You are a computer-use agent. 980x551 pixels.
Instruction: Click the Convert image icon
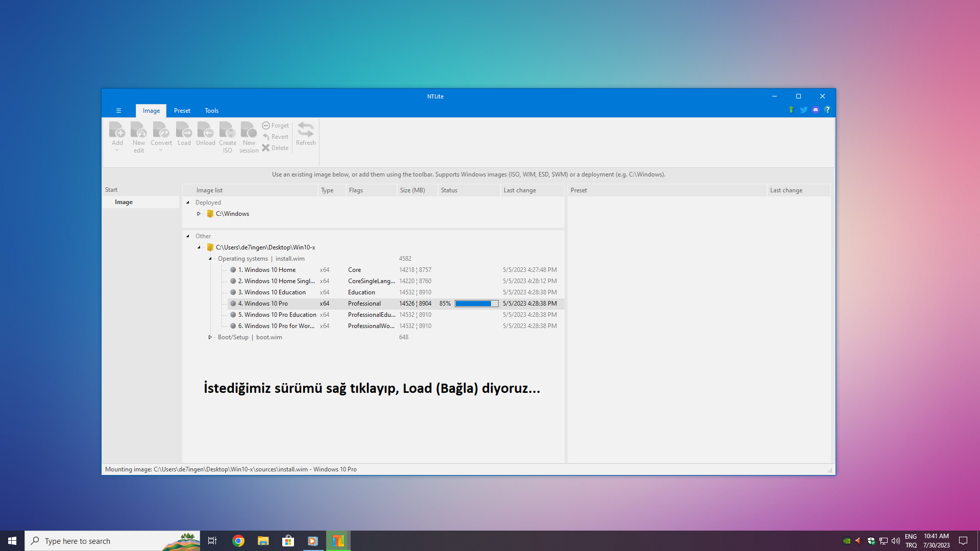pyautogui.click(x=161, y=131)
